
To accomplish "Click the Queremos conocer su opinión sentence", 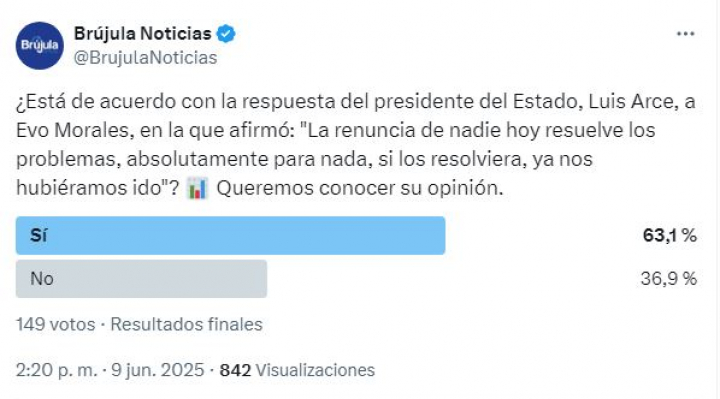I will click(x=360, y=188).
